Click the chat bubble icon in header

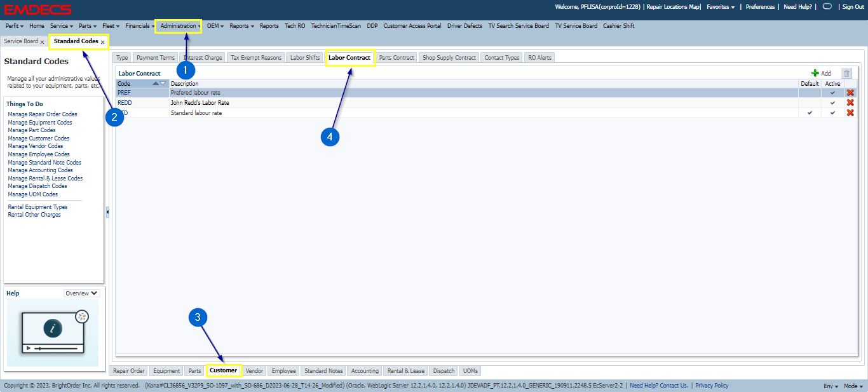pos(827,6)
